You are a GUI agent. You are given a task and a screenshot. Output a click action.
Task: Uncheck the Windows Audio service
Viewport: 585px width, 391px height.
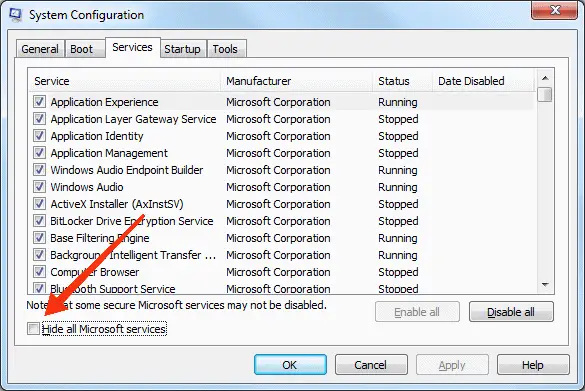(40, 187)
